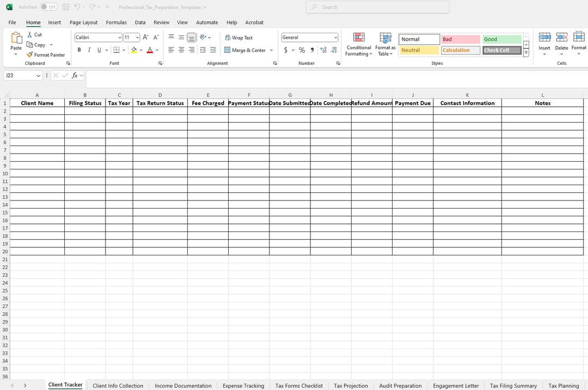Image resolution: width=588 pixels, height=390 pixels.
Task: Open the Fill Color dropdown arrow
Action: click(x=141, y=50)
